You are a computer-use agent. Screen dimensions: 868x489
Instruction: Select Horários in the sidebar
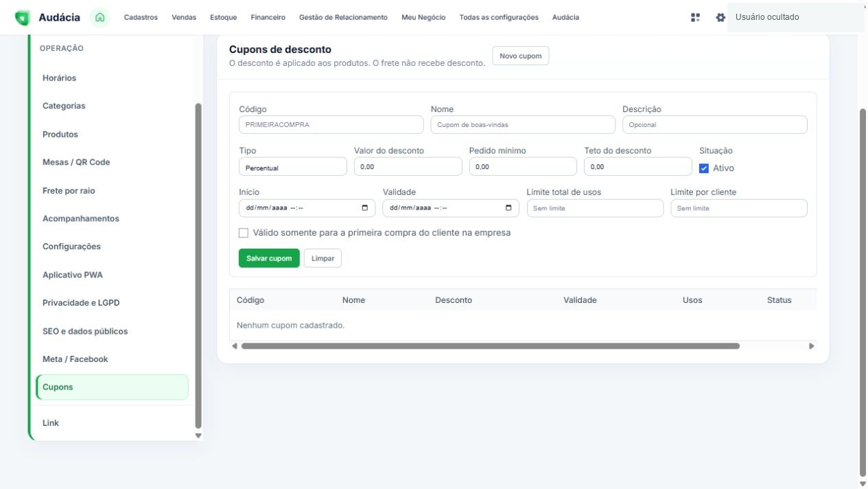pyautogui.click(x=112, y=78)
